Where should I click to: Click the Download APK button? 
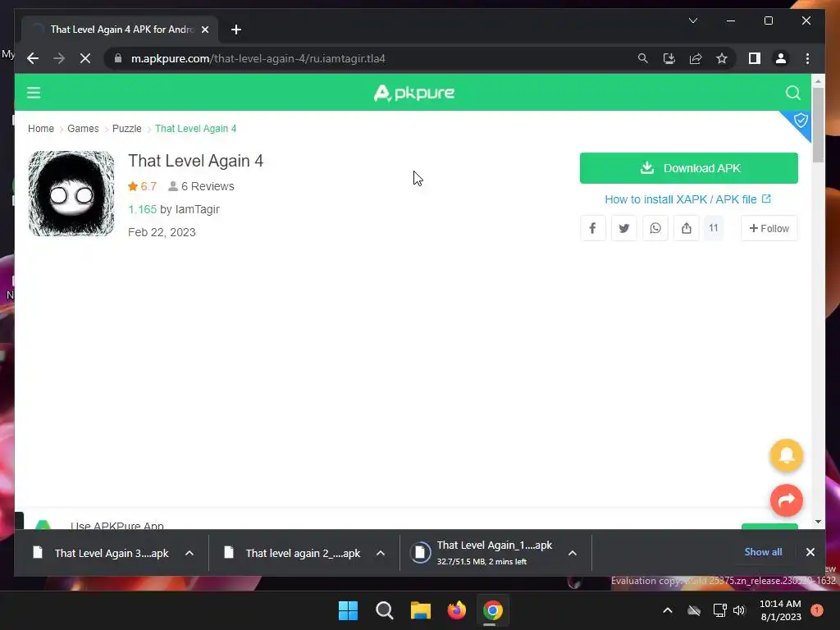pos(688,168)
